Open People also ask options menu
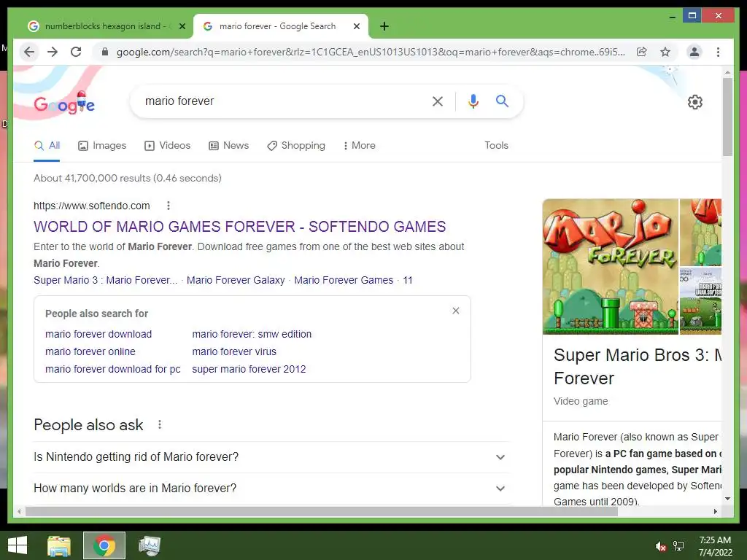Image resolution: width=747 pixels, height=560 pixels. point(160,424)
